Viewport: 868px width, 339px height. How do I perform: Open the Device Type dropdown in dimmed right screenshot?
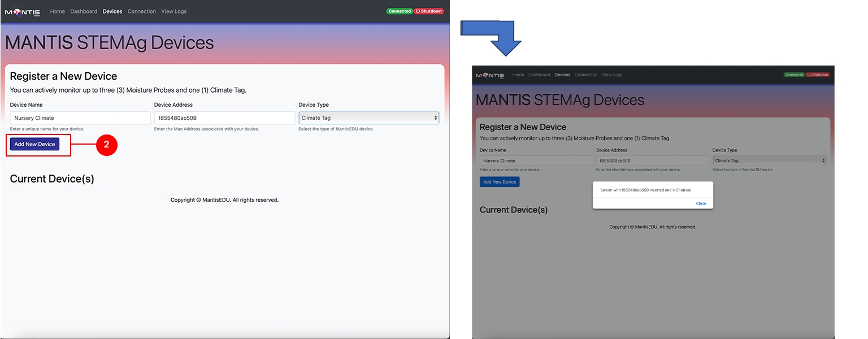click(769, 161)
